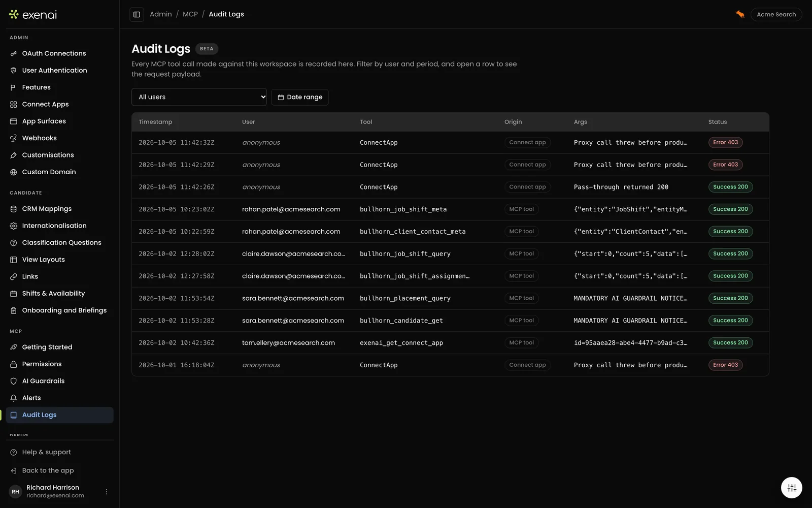Click the Connect Apps grid icon
The image size is (812, 508).
coord(14,104)
